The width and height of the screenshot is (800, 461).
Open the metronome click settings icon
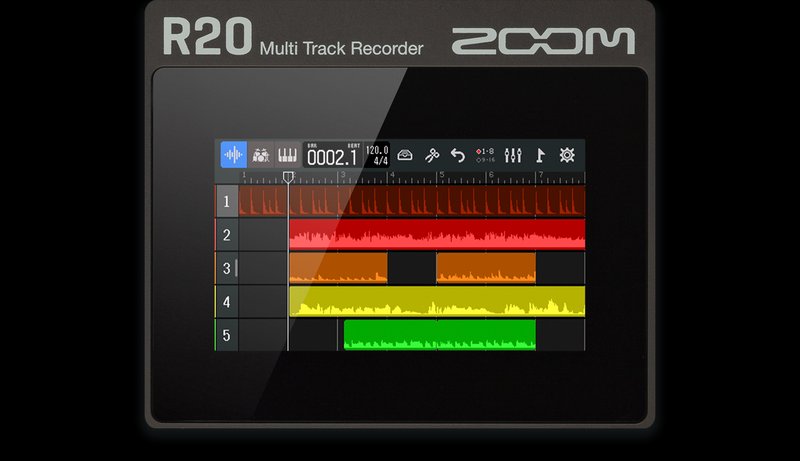coord(405,155)
